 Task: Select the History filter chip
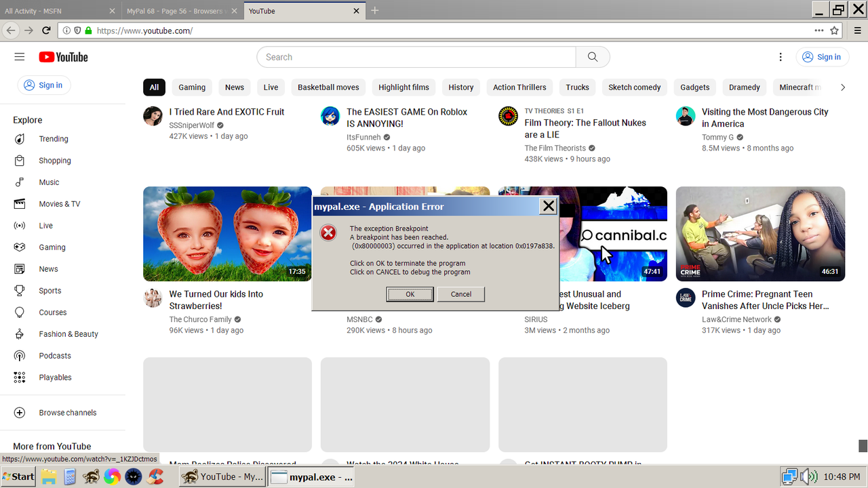(x=461, y=87)
